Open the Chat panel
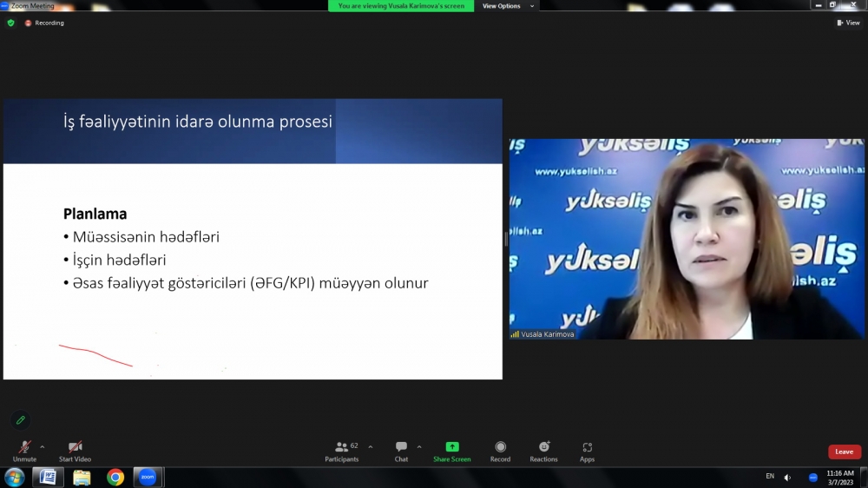868x488 pixels. [x=401, y=450]
